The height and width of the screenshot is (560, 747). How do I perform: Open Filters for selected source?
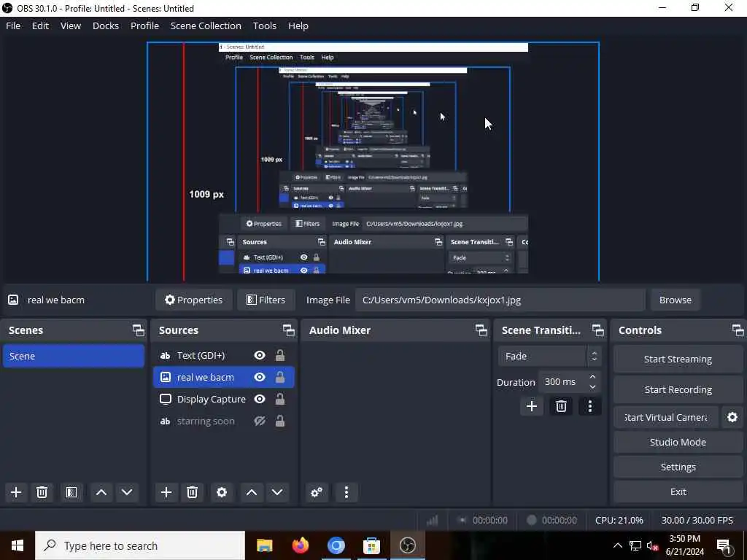coord(266,300)
